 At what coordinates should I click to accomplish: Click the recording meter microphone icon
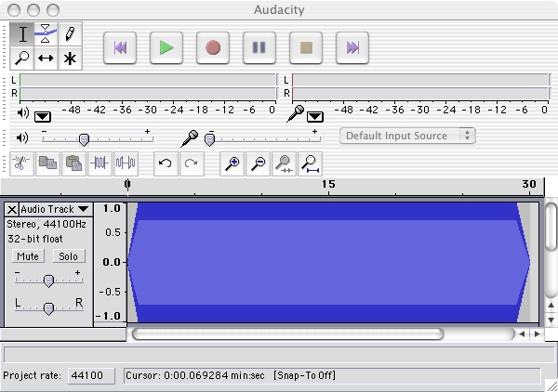click(x=296, y=113)
